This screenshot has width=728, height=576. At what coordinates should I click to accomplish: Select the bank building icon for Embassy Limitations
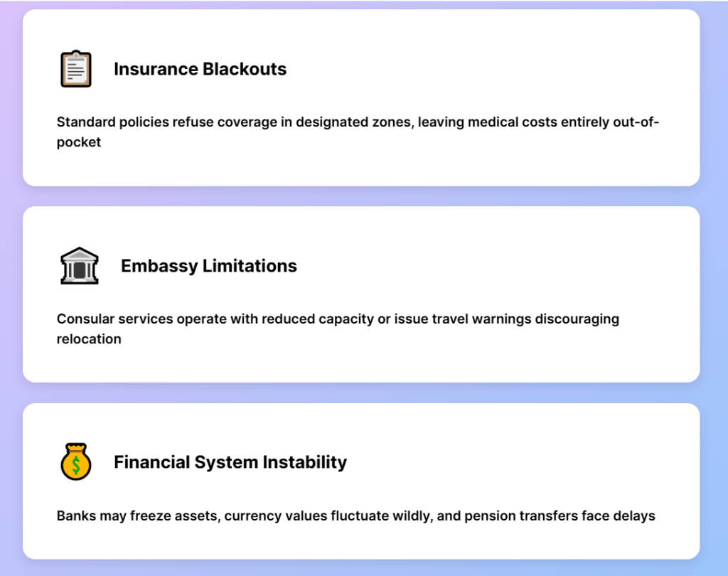click(79, 266)
